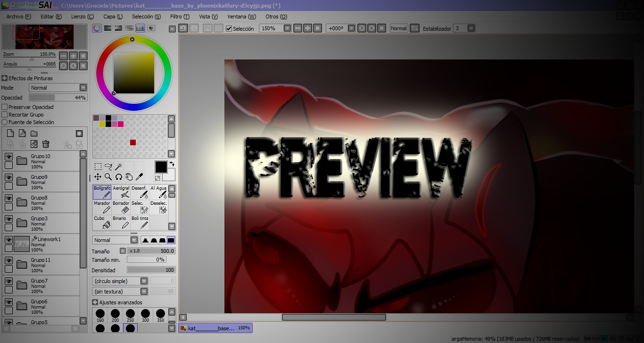Select the Cubo bucket fill tool
Image resolution: width=644 pixels, height=343 pixels.
[x=102, y=222]
